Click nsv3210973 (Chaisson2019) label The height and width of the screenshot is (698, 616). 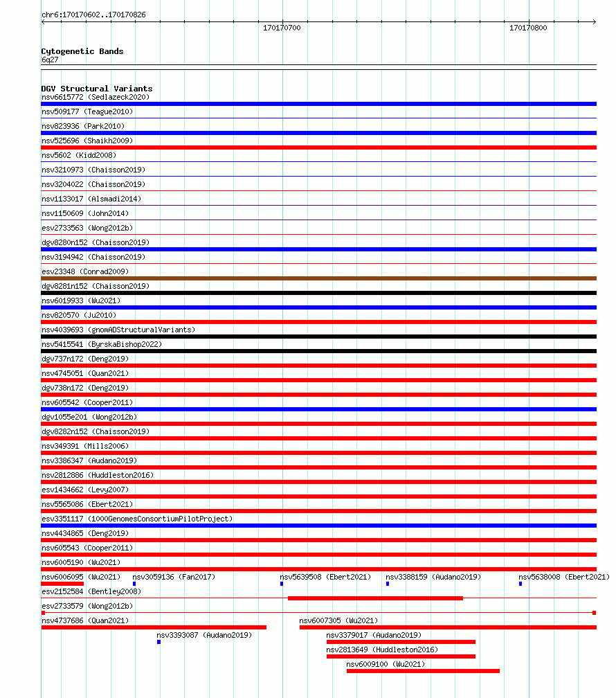coord(93,170)
